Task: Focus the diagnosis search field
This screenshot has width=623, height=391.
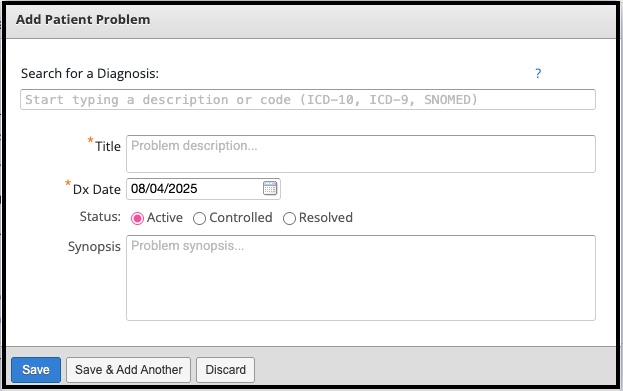Action: coord(308,99)
